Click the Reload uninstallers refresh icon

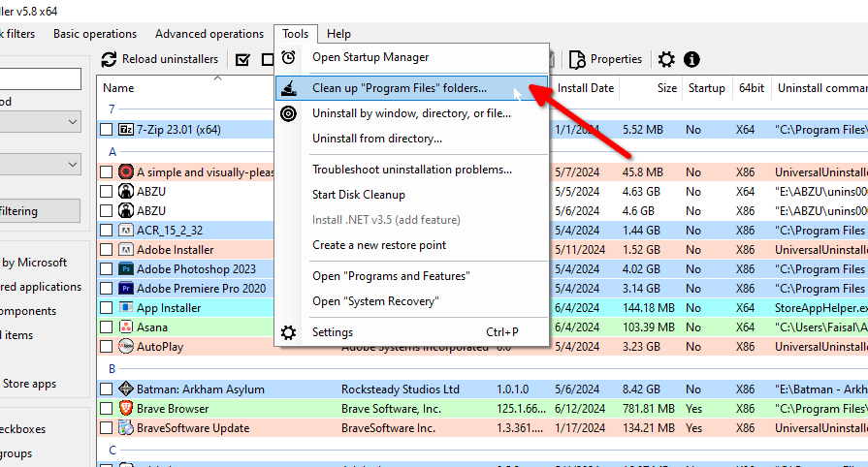109,59
